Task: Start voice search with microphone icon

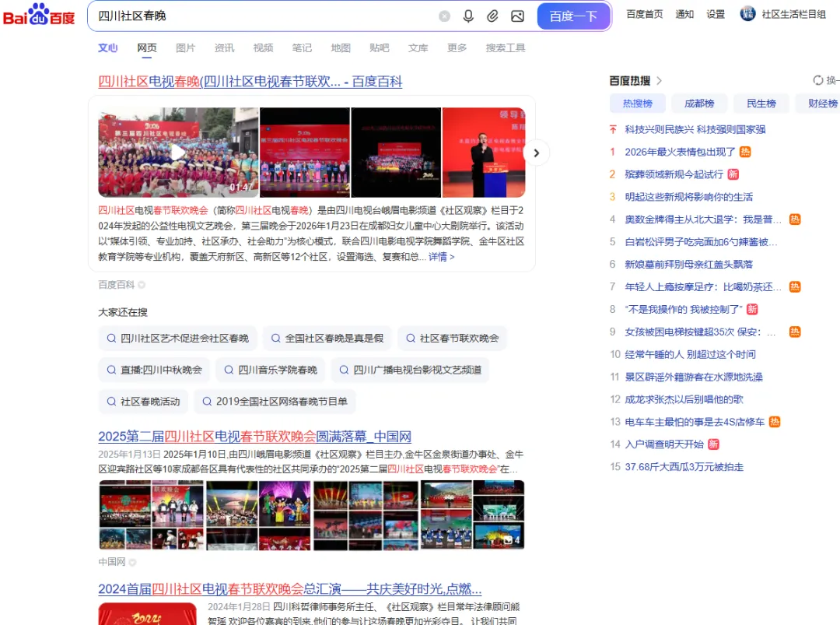Action: 468,16
